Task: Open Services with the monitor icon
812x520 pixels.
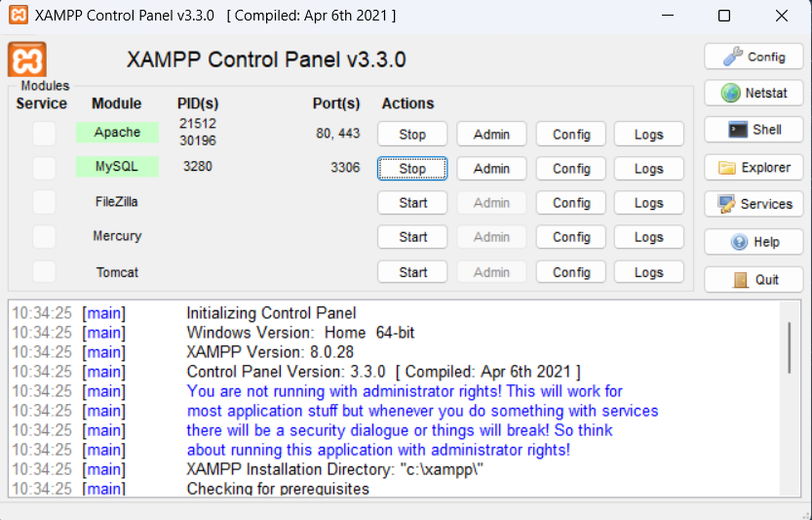Action: pos(754,205)
